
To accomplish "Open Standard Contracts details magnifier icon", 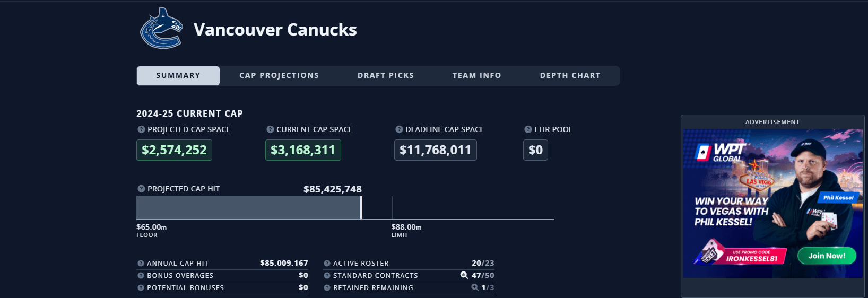I will pyautogui.click(x=464, y=275).
